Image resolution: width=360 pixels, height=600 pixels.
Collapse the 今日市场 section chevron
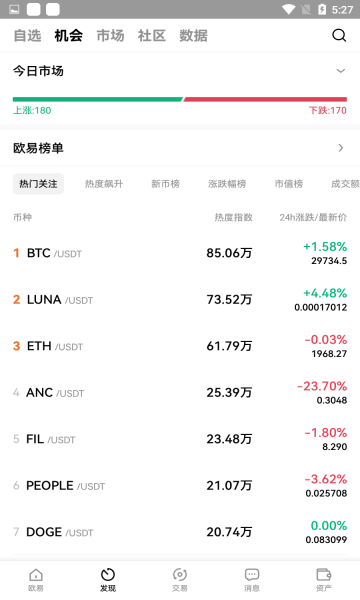(x=340, y=71)
